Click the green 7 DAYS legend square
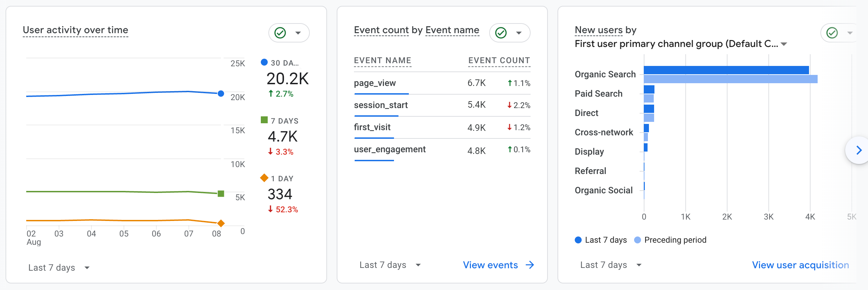Screen dimensions: 868x290 (x=264, y=120)
